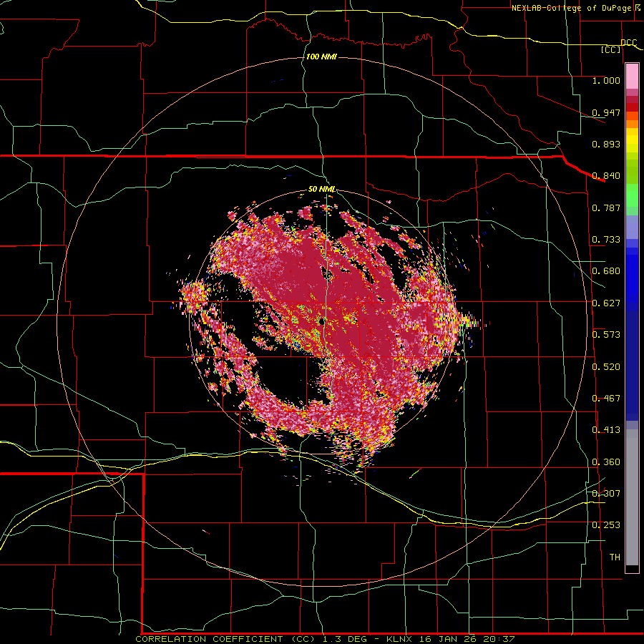Select the 0.733 legend value
The width and height of the screenshot is (644, 644).
point(606,240)
